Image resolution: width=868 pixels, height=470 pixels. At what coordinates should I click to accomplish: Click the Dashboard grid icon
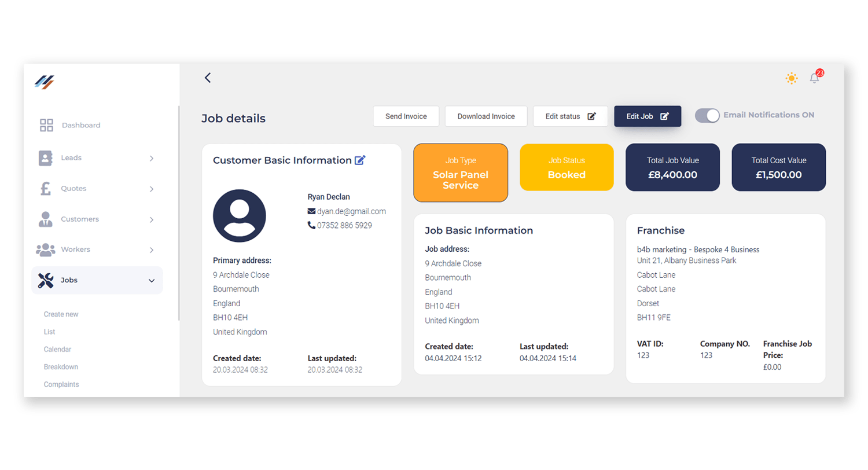[x=46, y=125]
